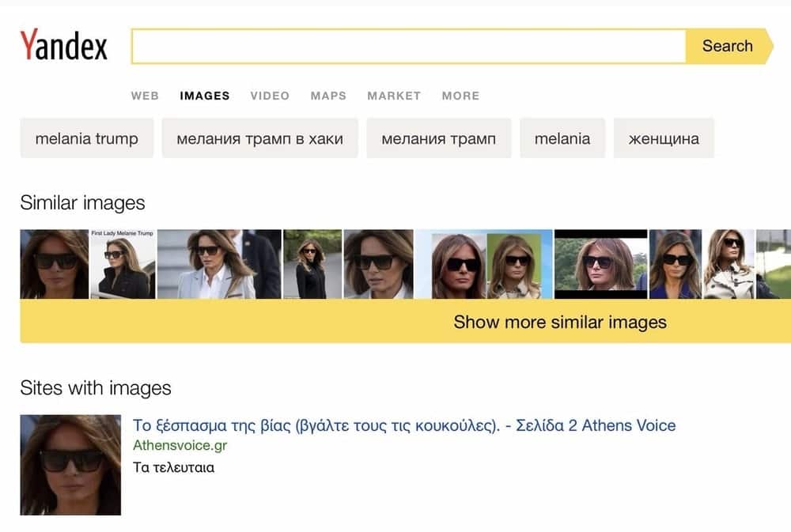Open the similar image with black letterbox bars
This screenshot has width=791, height=532.
coord(601,264)
